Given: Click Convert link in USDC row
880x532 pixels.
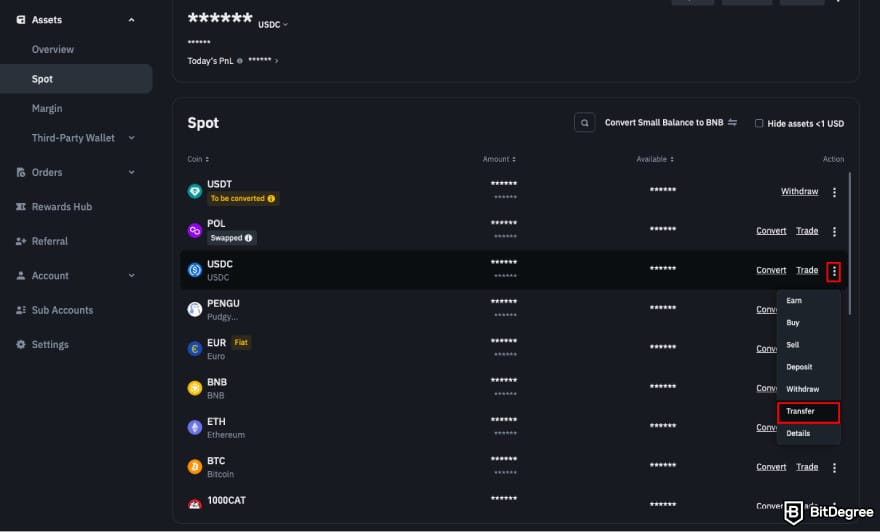Looking at the screenshot, I should click(x=771, y=270).
